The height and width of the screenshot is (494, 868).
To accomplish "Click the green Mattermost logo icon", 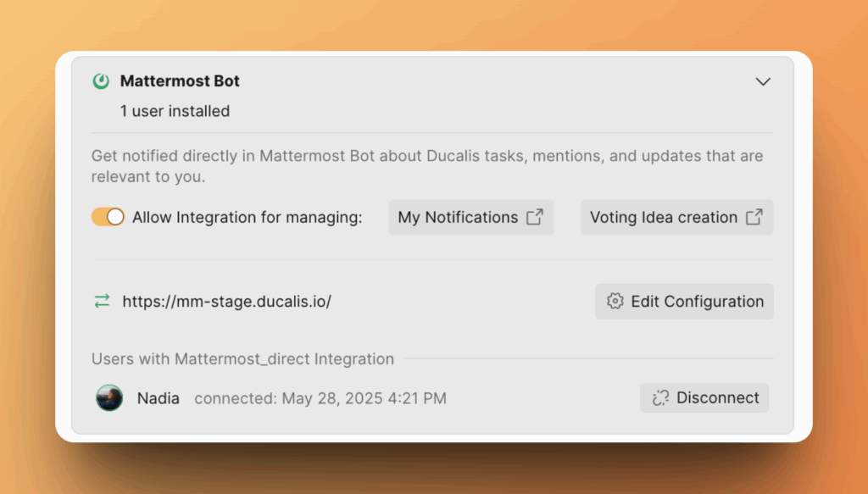I will (101, 81).
